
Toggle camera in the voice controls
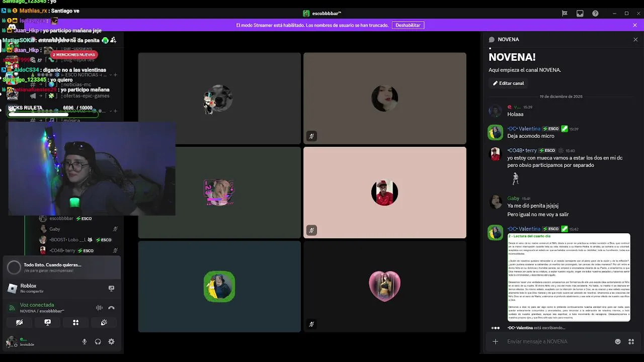(x=20, y=322)
